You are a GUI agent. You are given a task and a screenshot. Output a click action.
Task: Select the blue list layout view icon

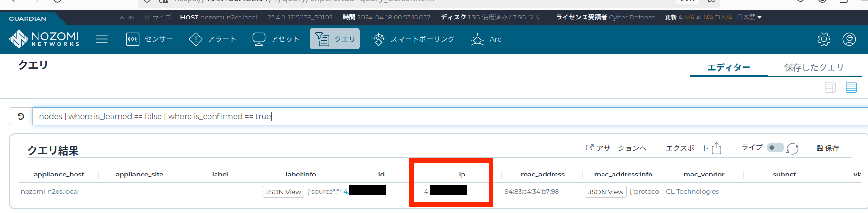point(851,87)
